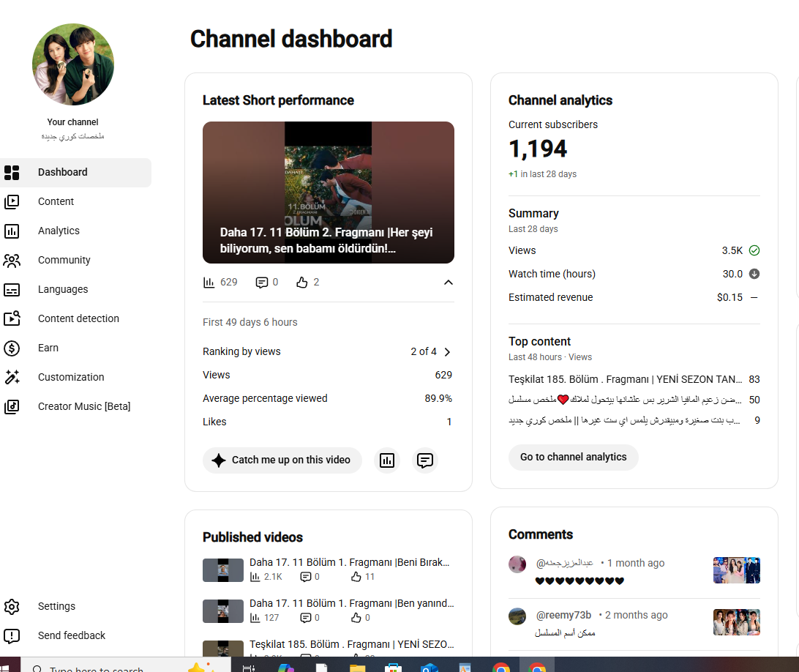Open the latest Short video thumbnail
This screenshot has width=799, height=672.
(328, 193)
